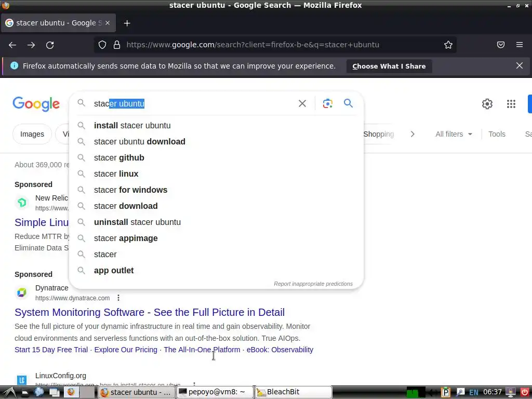532x399 pixels.
Task: Select the Images filter tab
Action: 32,134
